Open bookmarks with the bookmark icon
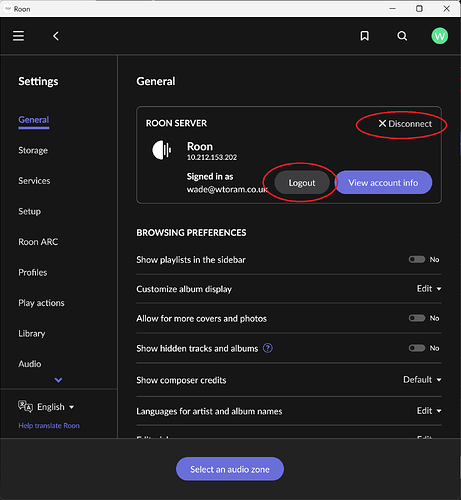The image size is (461, 500). click(365, 36)
